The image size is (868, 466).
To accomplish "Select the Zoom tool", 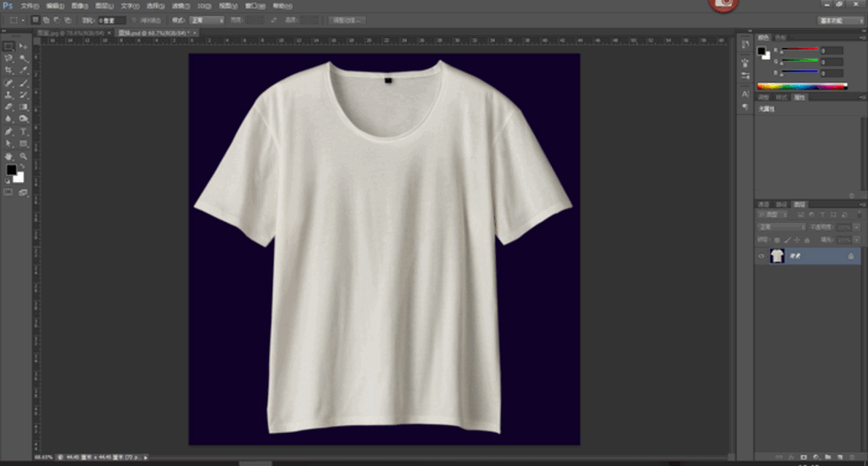I will 24,157.
